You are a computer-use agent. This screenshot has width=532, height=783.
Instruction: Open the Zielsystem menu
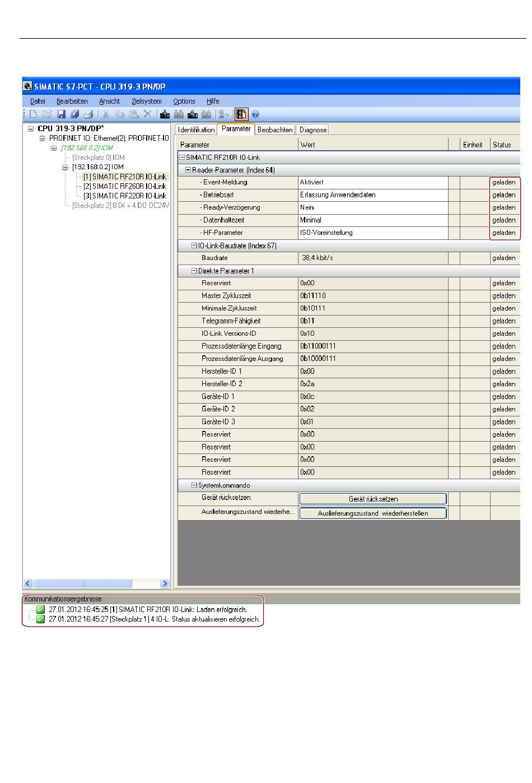[x=147, y=101]
